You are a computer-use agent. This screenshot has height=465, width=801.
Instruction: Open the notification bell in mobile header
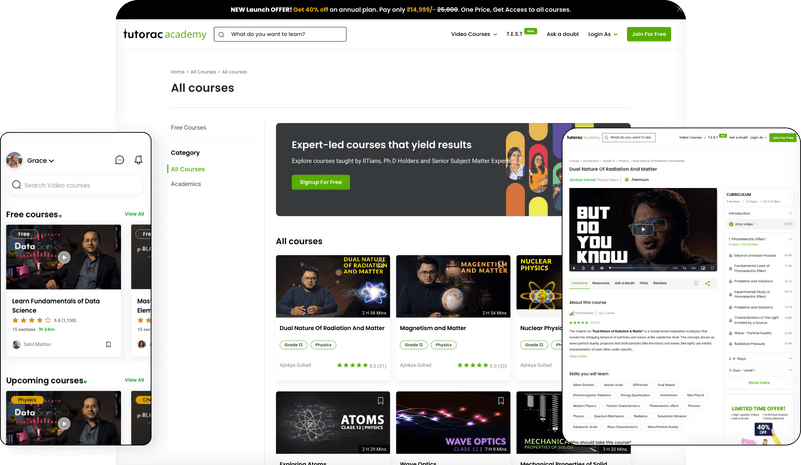(138, 160)
